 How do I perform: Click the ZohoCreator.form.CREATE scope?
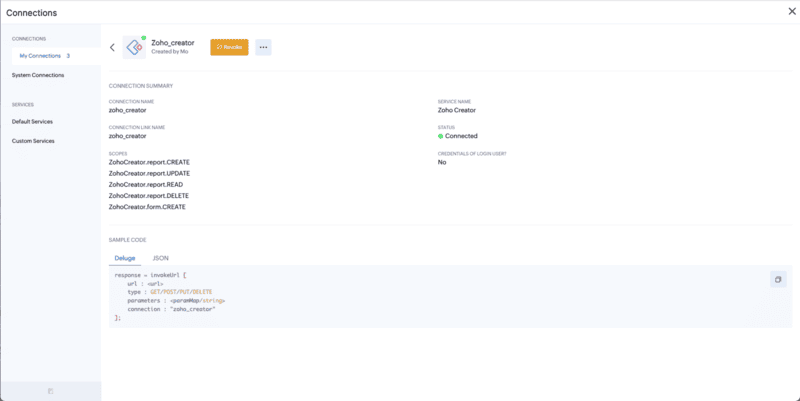[147, 206]
